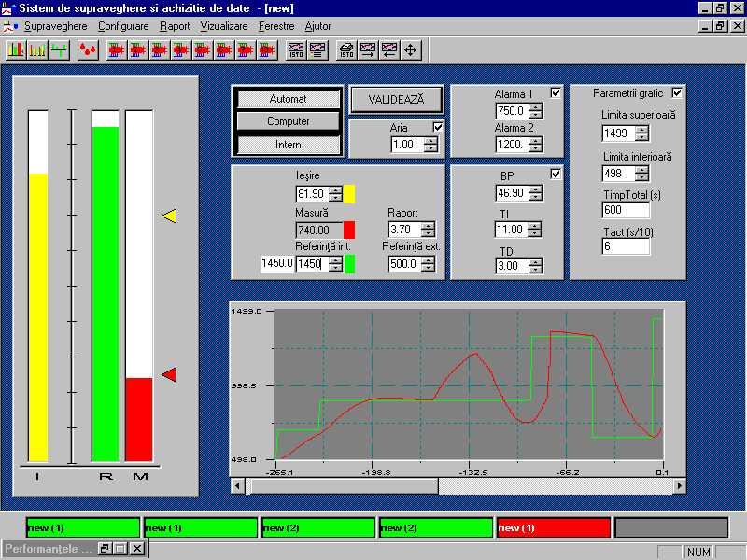Select the Computer mode button
Viewport: 747px width, 560px height.
(x=289, y=121)
